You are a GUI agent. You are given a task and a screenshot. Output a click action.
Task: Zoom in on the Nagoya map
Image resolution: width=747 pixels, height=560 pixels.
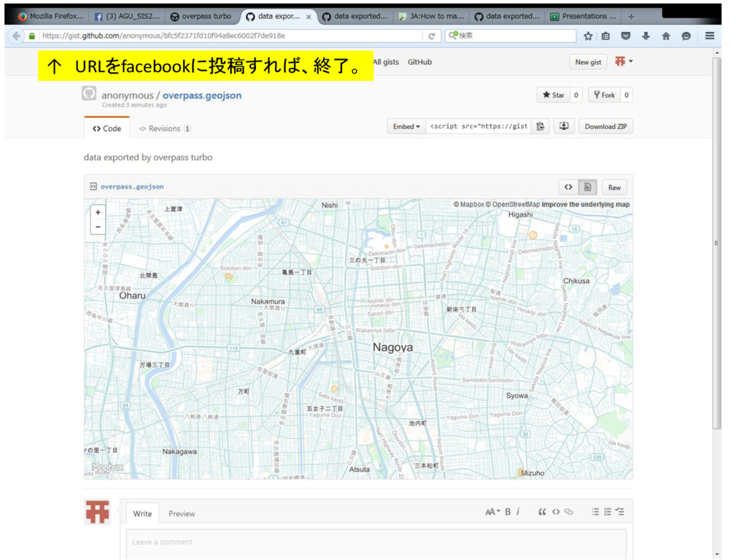point(98,212)
